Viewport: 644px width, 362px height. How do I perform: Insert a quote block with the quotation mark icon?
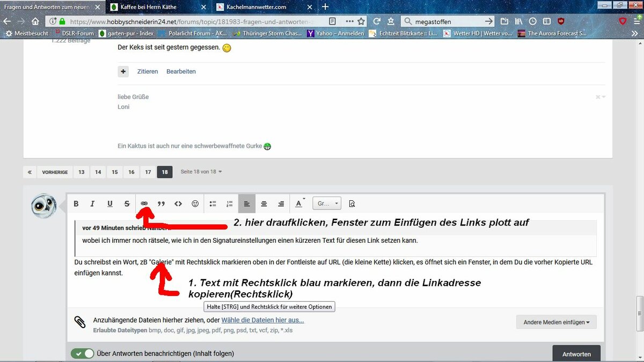[x=161, y=204]
